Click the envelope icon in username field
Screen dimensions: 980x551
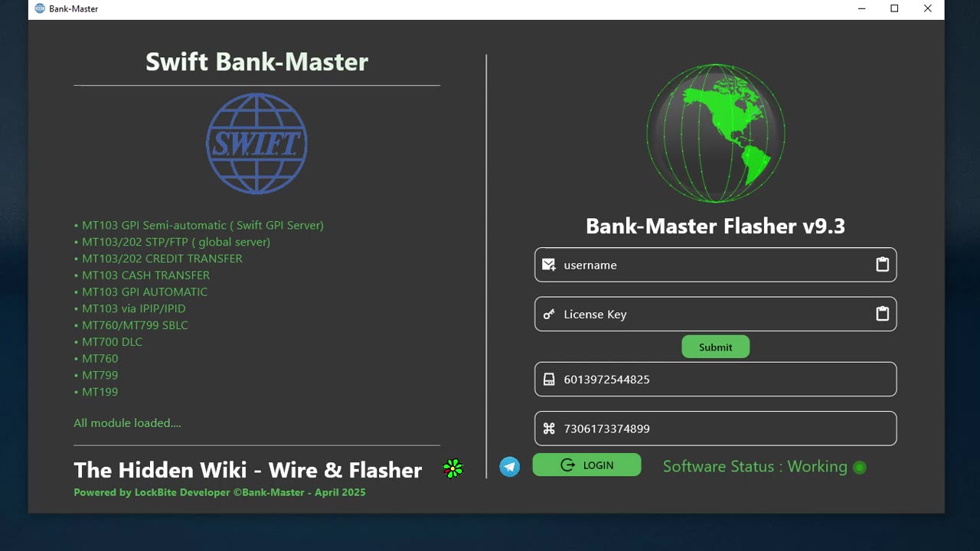[x=548, y=265]
